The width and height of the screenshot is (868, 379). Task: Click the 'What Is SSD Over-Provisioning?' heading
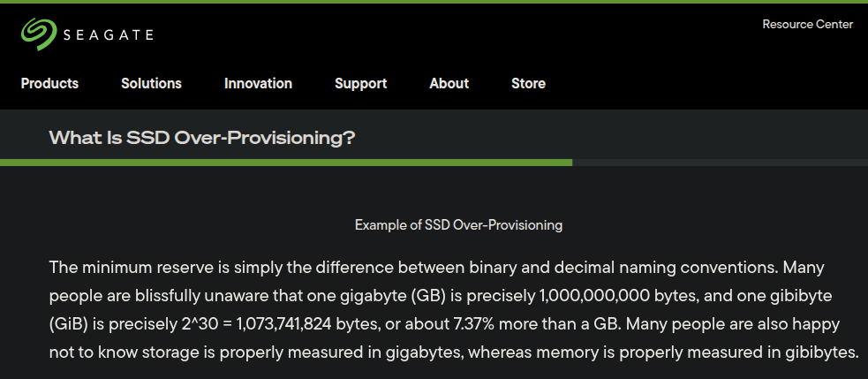click(x=202, y=138)
